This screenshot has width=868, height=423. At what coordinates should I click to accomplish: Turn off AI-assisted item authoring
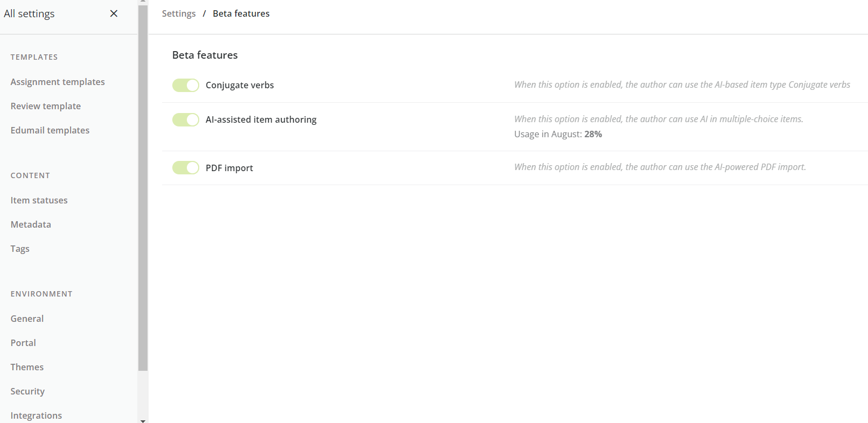185,119
